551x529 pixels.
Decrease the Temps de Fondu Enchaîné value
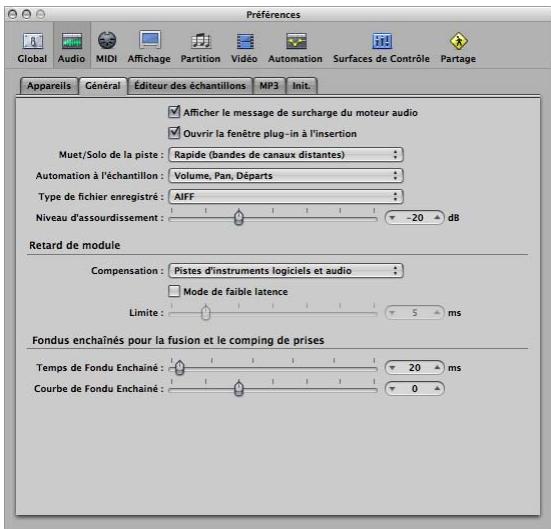click(393, 368)
